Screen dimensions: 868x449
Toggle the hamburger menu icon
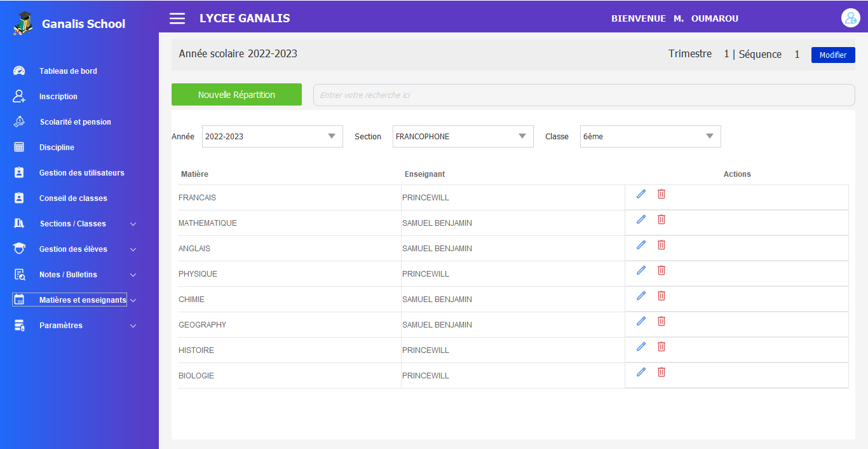(177, 18)
